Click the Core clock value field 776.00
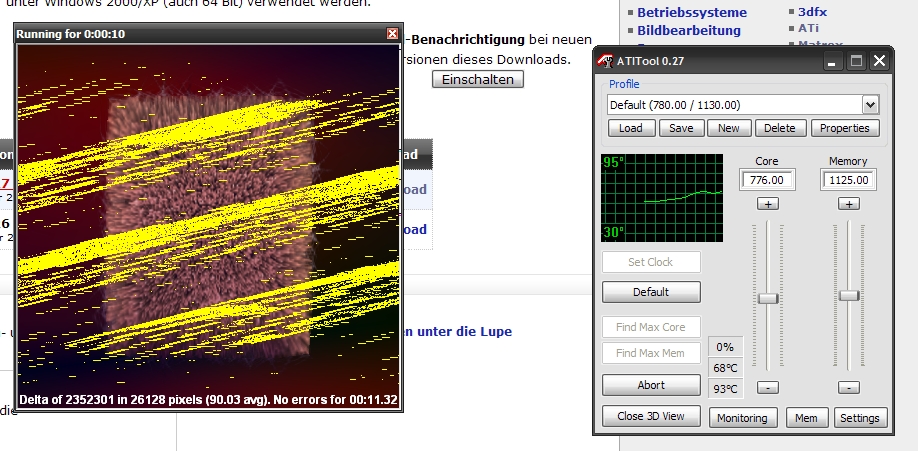Screen dimensions: 918x451 coord(767,180)
